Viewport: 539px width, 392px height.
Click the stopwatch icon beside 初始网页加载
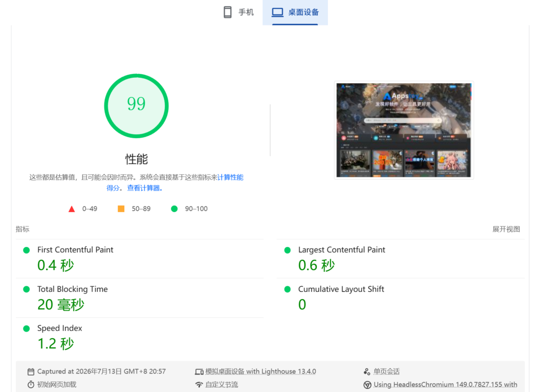[x=31, y=385]
